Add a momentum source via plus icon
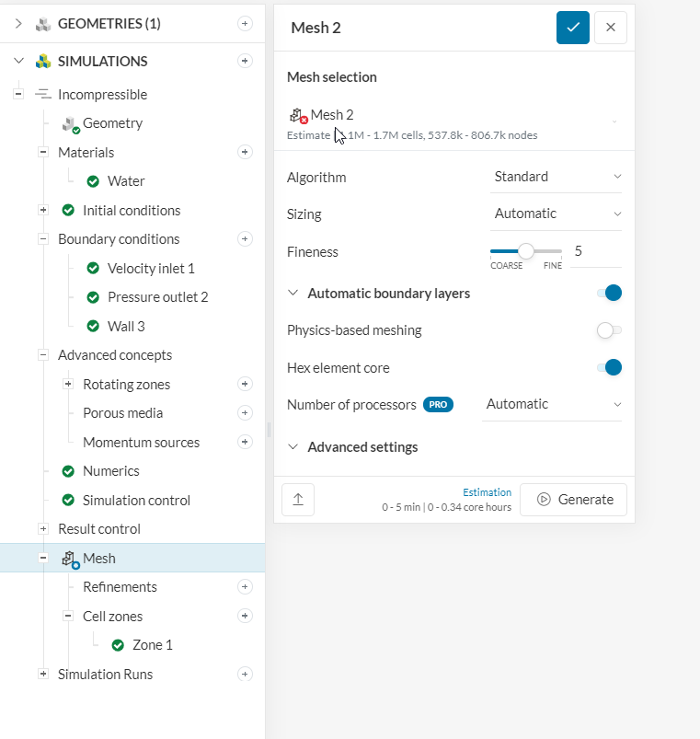This screenshot has width=700, height=739. [245, 442]
